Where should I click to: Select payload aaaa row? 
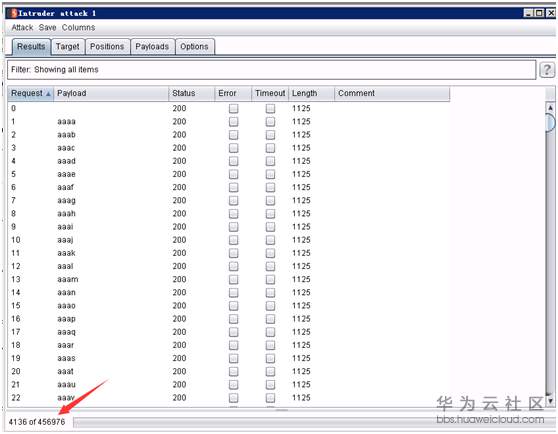(228, 122)
